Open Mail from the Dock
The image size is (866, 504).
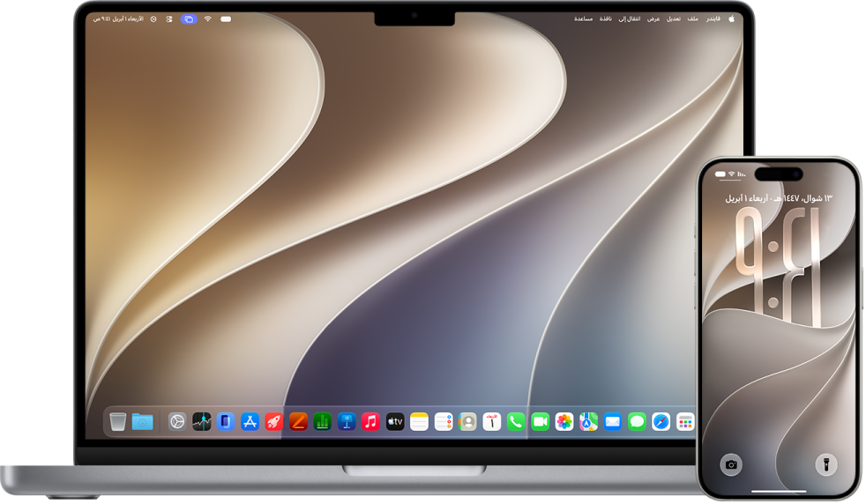click(613, 422)
